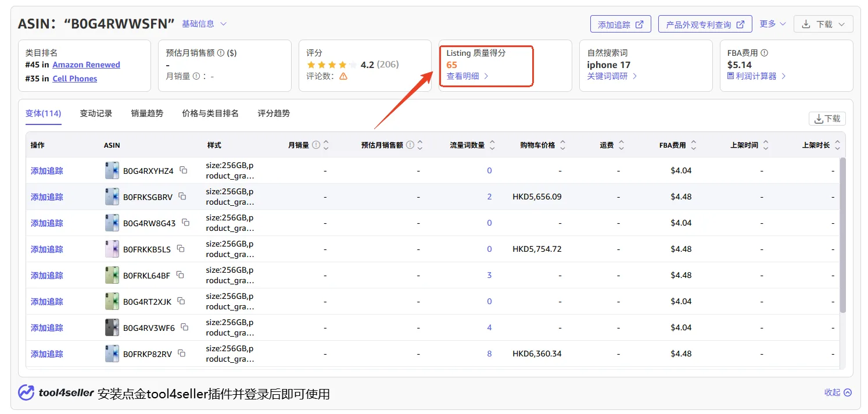Click the info icon next to 预估月销售额 card
This screenshot has height=414, width=868.
(x=221, y=53)
